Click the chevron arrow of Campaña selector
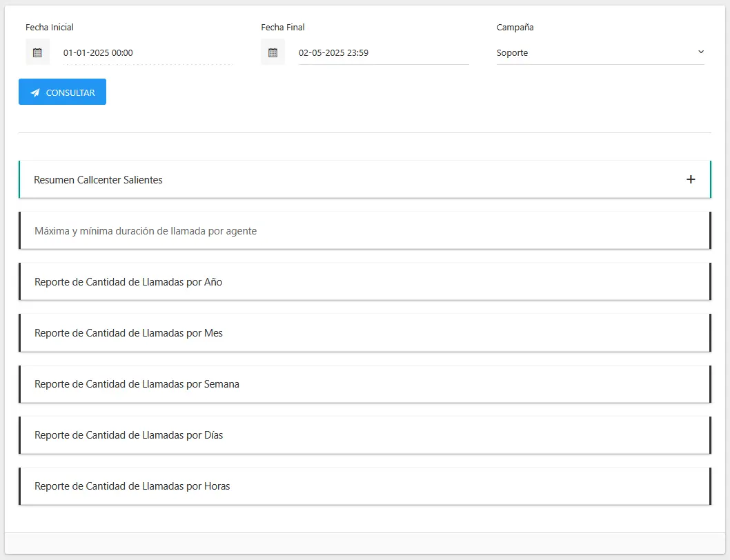 [701, 52]
